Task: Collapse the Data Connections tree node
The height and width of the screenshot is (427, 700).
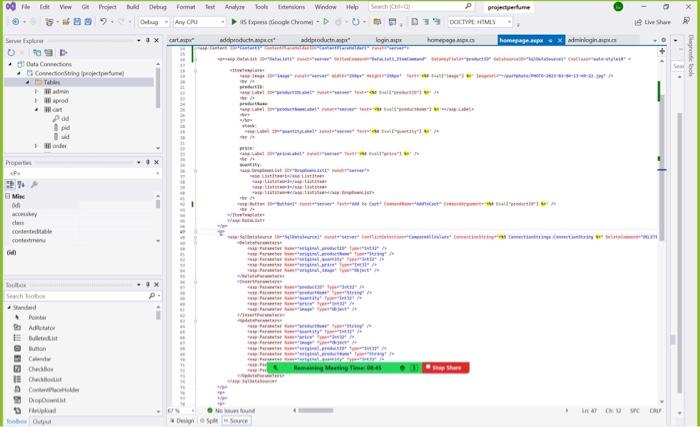Action: 11,64
